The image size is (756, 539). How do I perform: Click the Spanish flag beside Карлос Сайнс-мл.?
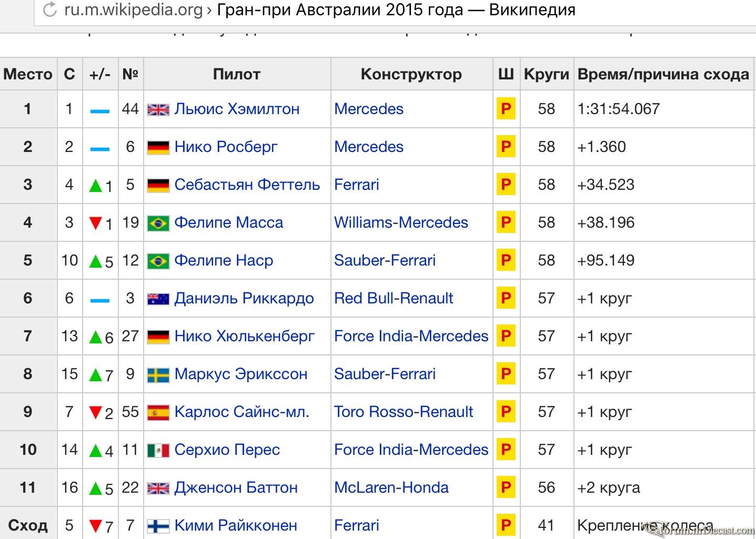158,412
